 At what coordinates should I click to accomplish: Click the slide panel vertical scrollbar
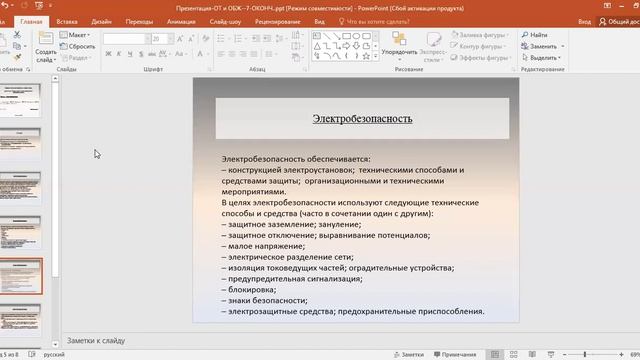[55, 180]
